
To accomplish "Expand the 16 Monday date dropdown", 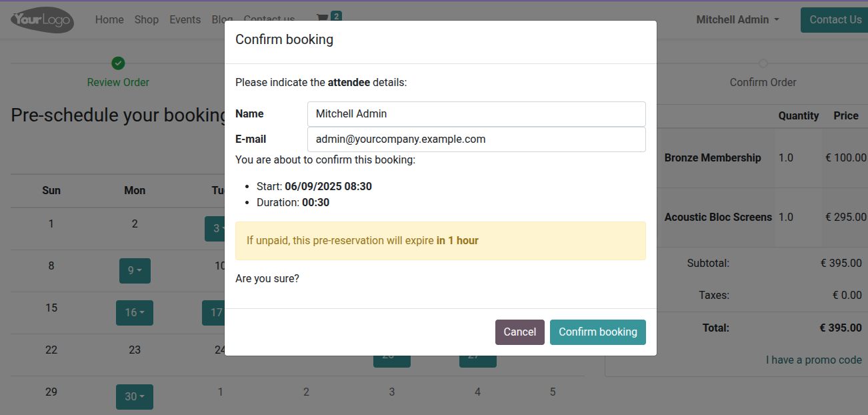I will click(x=135, y=313).
